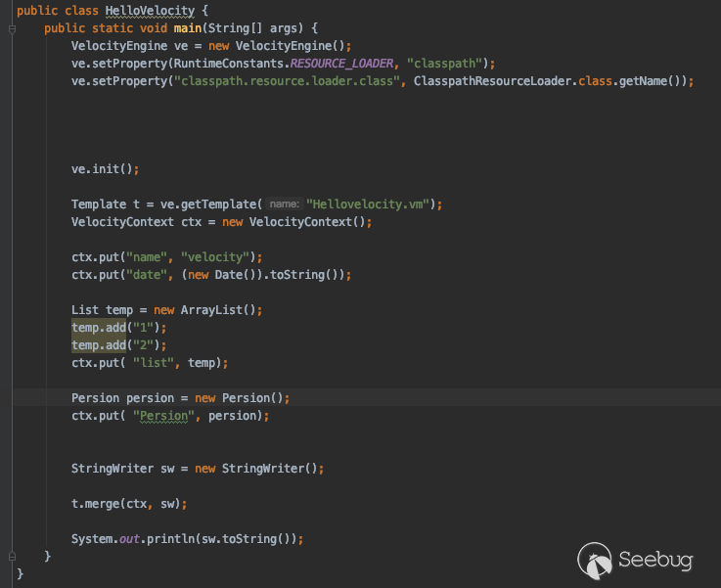The image size is (721, 588).
Task: Click ClasspathResourceLoader class reference
Action: [492, 81]
